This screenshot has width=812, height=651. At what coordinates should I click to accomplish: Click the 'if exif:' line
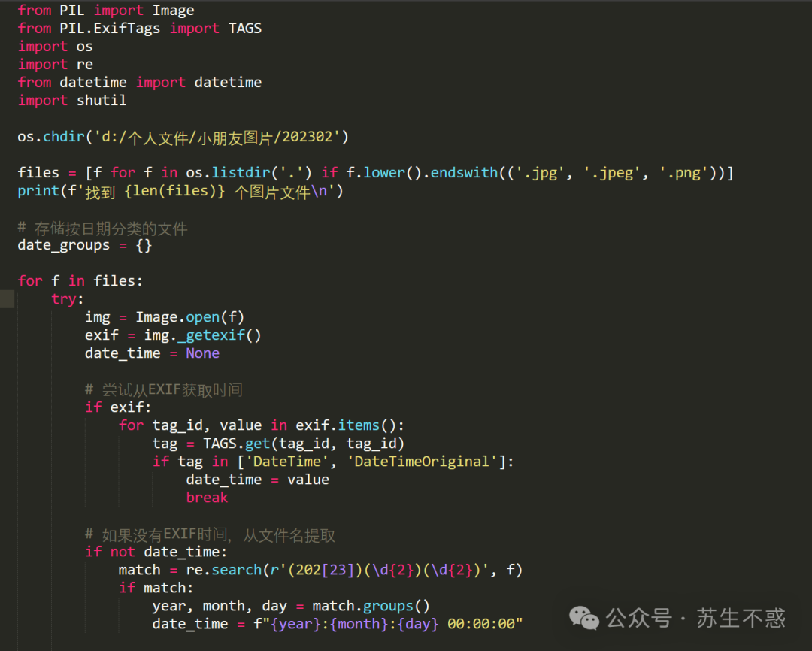118,407
